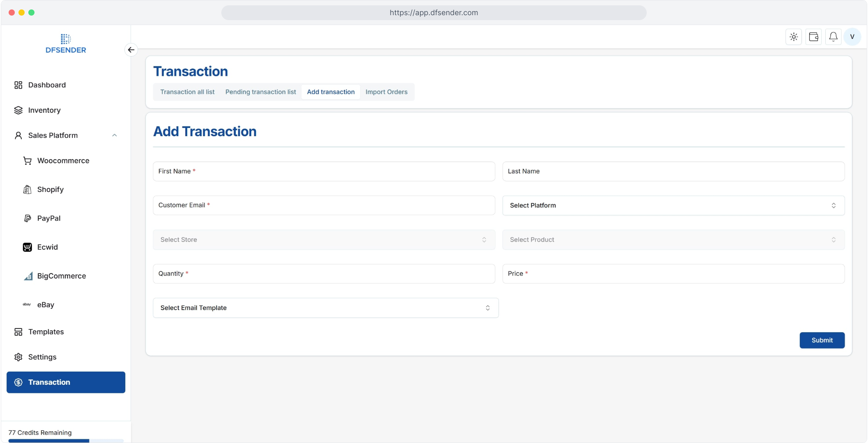Click the credits remaining progress bar
868x443 pixels.
[x=66, y=441]
